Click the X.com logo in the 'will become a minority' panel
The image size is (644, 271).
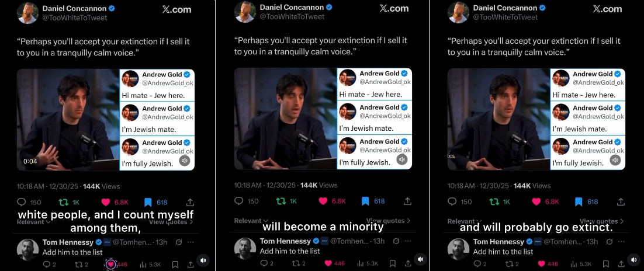(x=394, y=8)
